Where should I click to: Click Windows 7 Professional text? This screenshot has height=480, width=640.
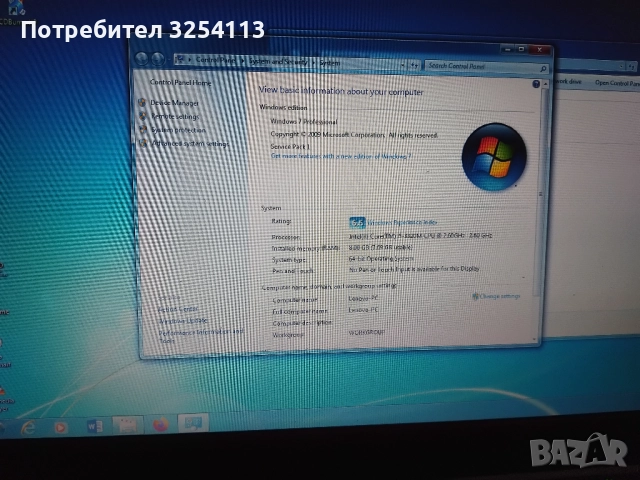pyautogui.click(x=304, y=121)
